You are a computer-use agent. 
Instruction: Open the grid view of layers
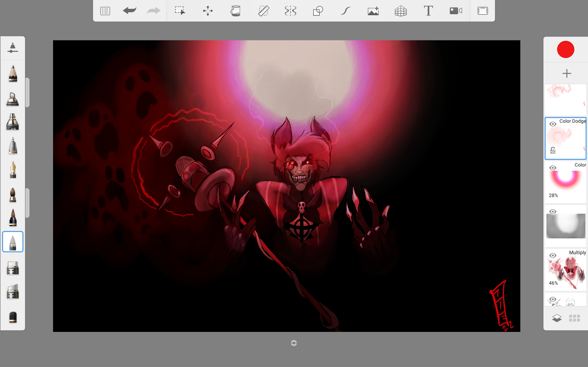(574, 318)
